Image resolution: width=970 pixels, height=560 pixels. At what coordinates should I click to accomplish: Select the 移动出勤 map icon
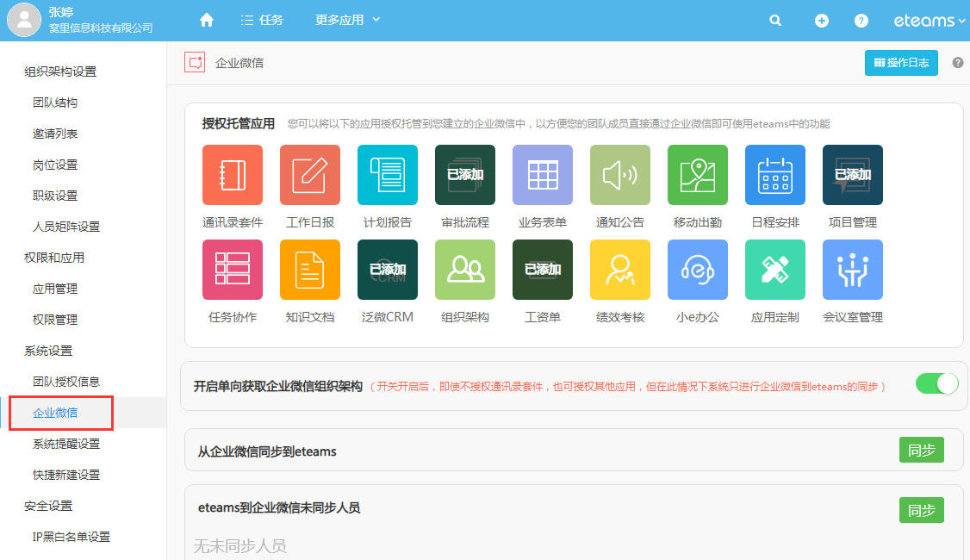[698, 175]
